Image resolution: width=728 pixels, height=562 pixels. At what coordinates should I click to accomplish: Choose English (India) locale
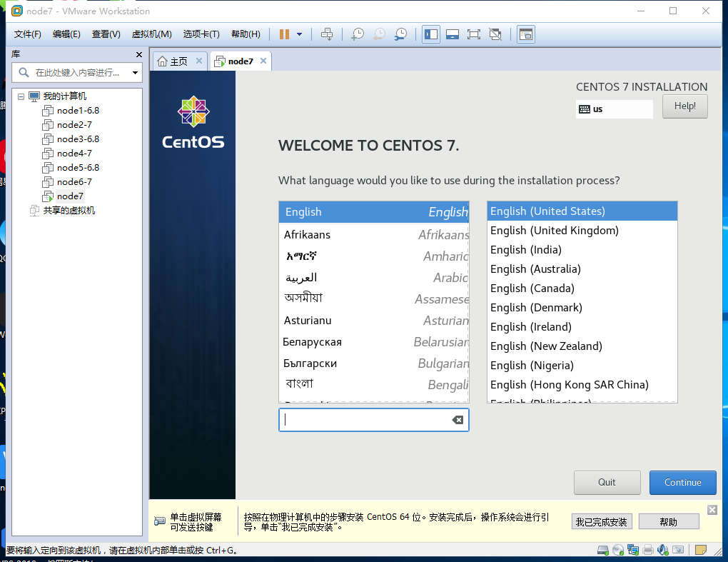tap(582, 250)
